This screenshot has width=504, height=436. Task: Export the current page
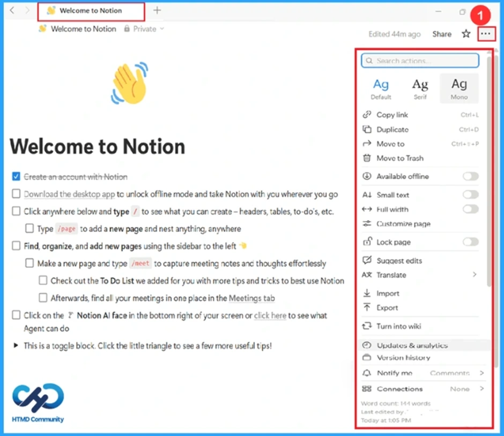387,308
